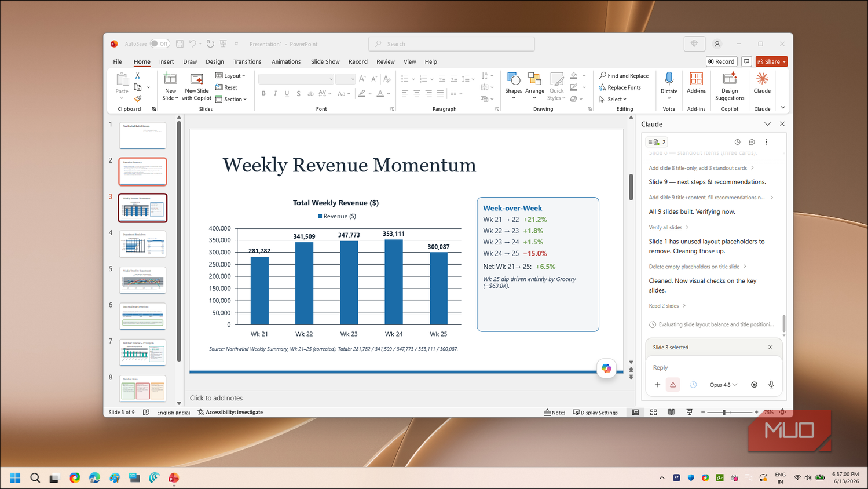Image resolution: width=868 pixels, height=489 pixels.
Task: Open the font size combo box
Action: point(345,79)
